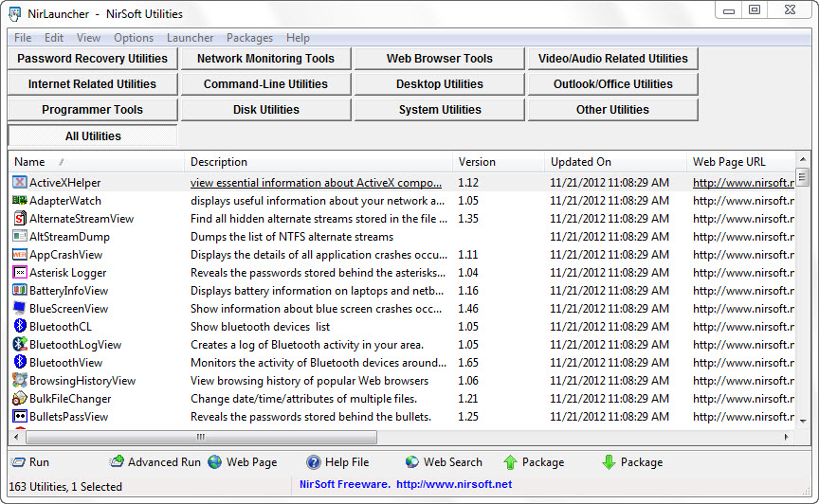The height and width of the screenshot is (504, 819).
Task: Sort by Description column header
Action: [x=318, y=162]
